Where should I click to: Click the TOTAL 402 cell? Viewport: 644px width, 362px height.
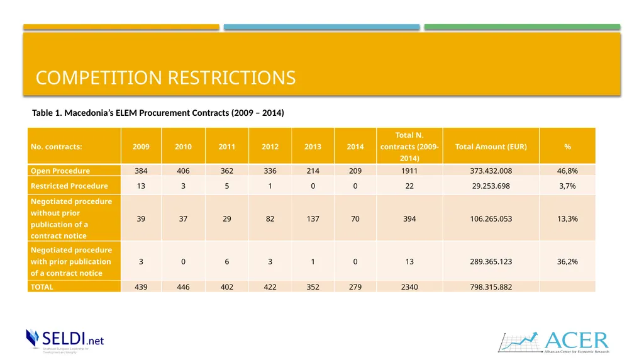[x=226, y=286]
